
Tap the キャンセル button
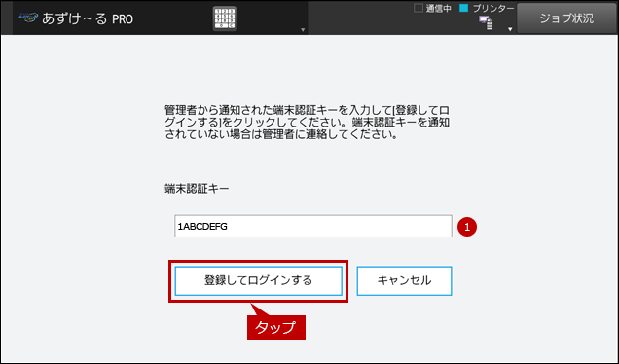(404, 280)
